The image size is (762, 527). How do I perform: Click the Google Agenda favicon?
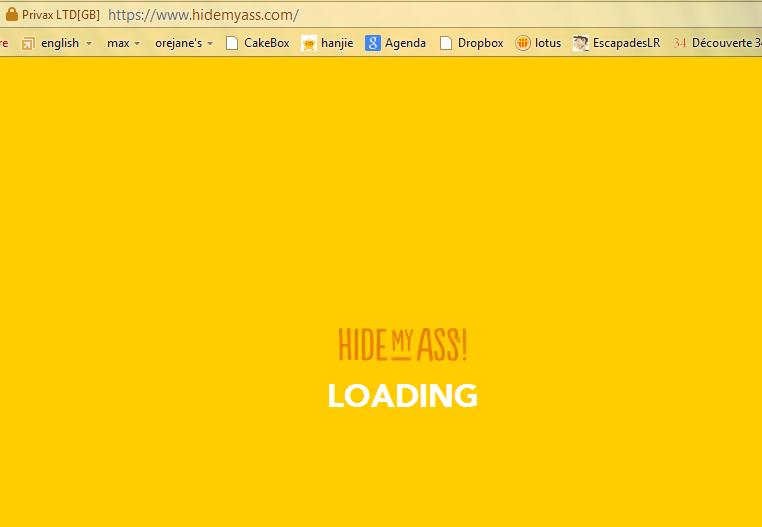coord(373,43)
